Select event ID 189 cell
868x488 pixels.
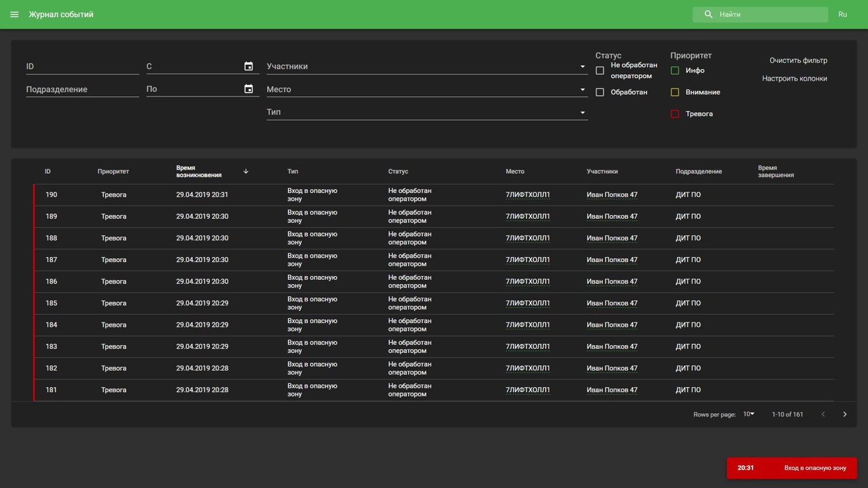(51, 216)
